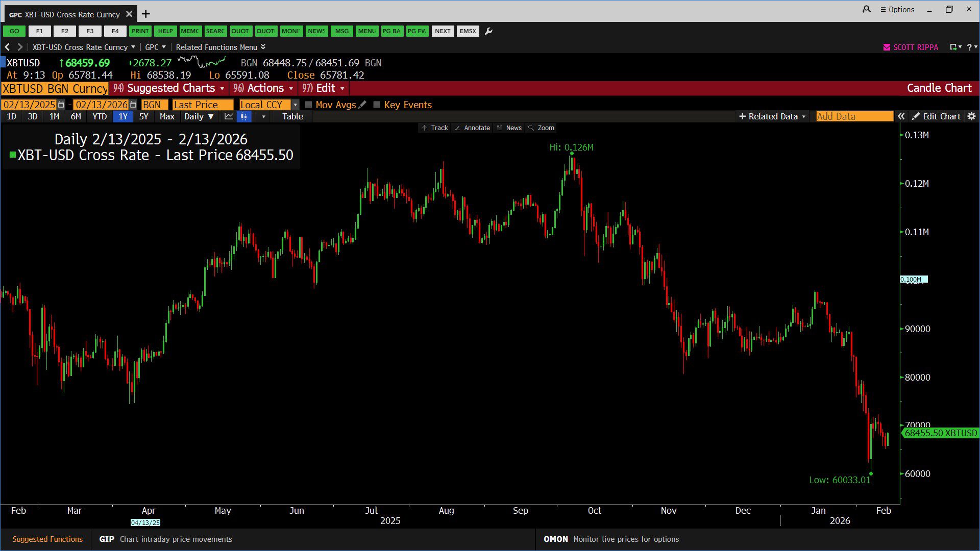The width and height of the screenshot is (980, 551).
Task: Open the pink envelope message icon
Action: click(x=887, y=47)
